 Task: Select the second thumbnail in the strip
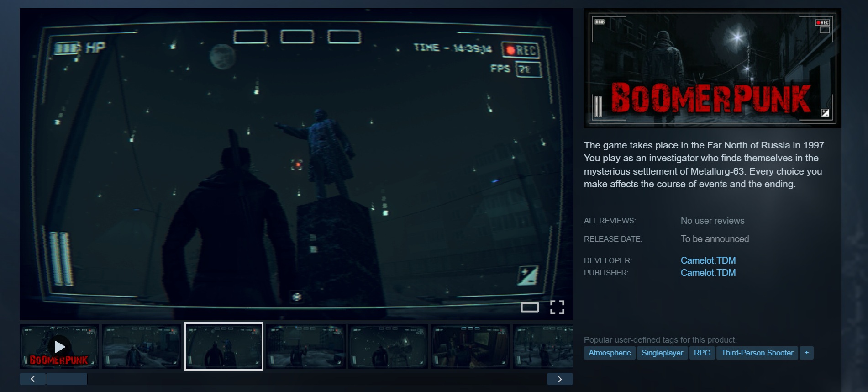(x=142, y=346)
